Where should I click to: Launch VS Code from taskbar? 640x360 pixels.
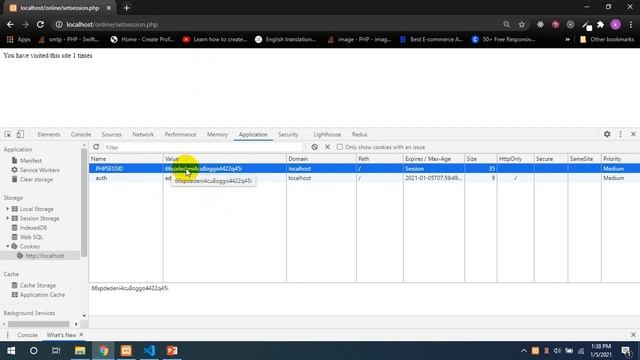pyautogui.click(x=149, y=351)
